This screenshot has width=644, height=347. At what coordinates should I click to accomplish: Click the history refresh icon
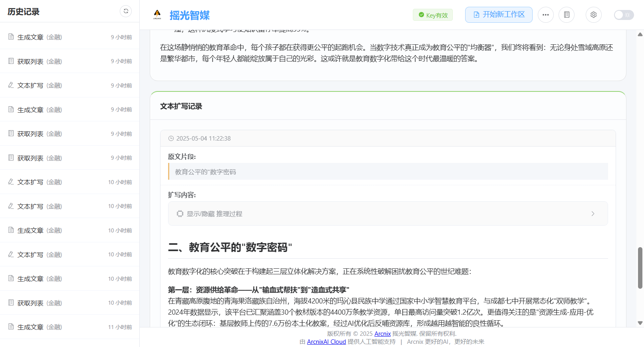click(126, 11)
